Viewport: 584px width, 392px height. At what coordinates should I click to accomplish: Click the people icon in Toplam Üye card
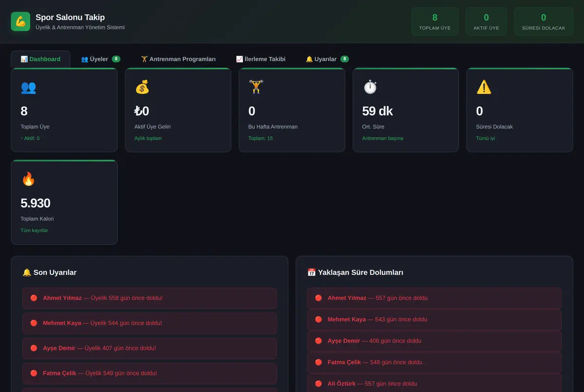tap(28, 87)
